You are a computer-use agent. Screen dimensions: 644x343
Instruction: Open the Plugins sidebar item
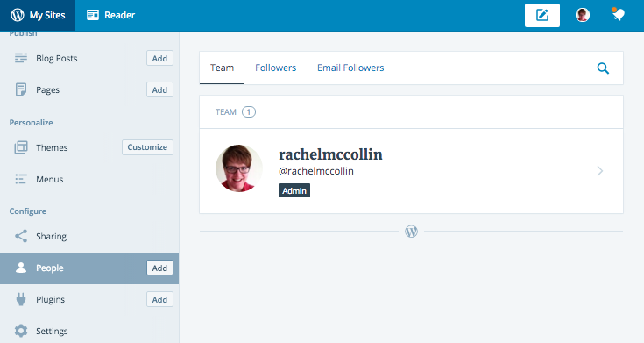coord(51,300)
